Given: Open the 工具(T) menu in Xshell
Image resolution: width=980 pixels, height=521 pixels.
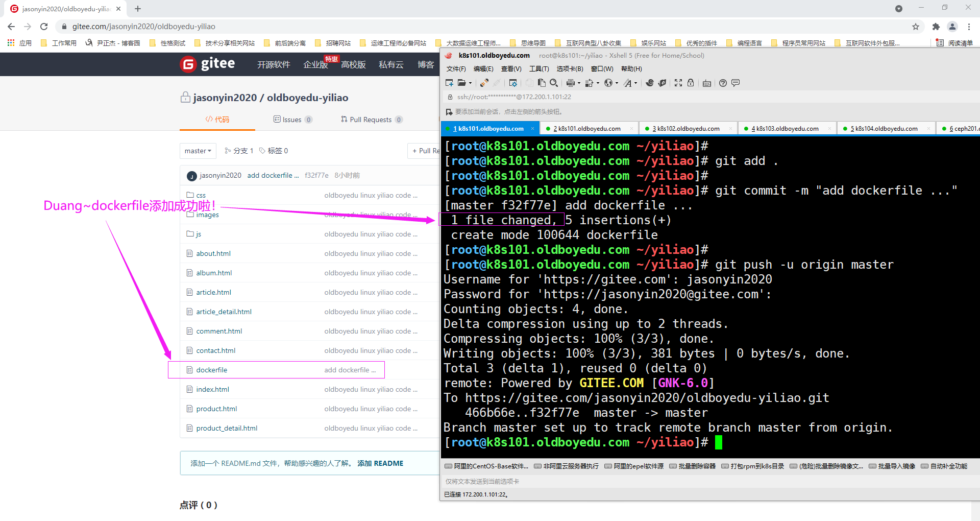Looking at the screenshot, I should point(539,69).
